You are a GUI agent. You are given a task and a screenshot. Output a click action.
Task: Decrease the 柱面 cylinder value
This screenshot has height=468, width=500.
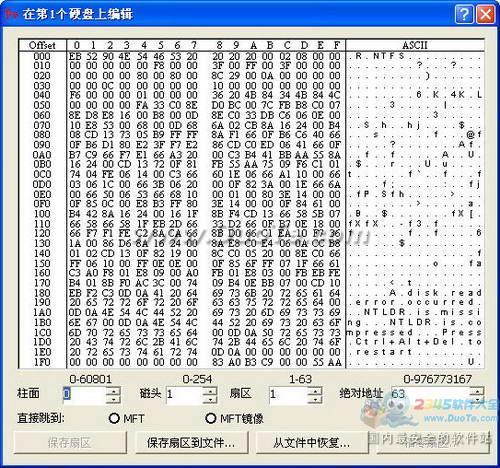[113, 399]
